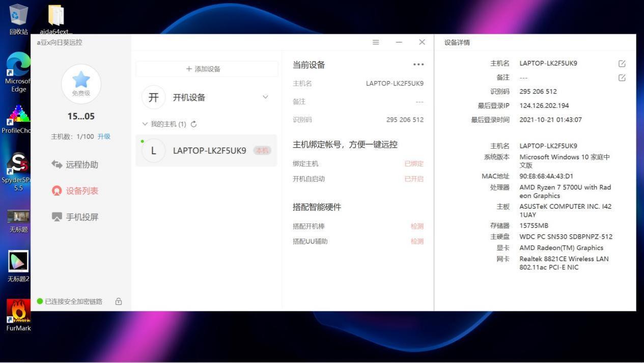Click the lock icon beside 已连接安全加密链路

point(118,301)
